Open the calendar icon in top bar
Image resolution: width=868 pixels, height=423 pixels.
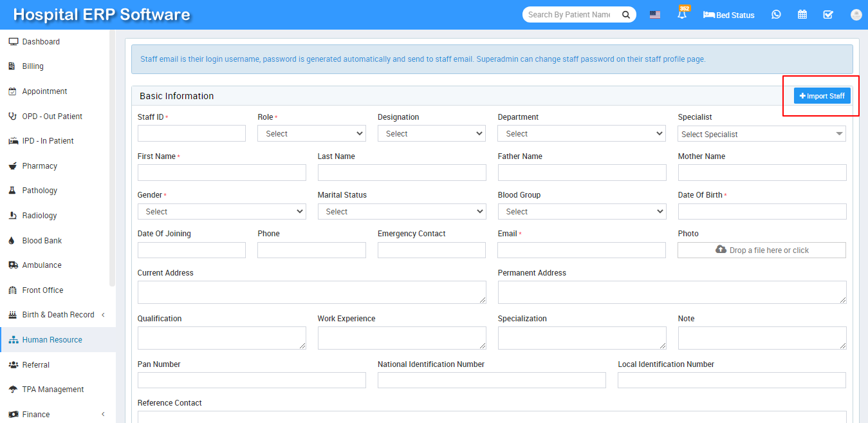[802, 14]
